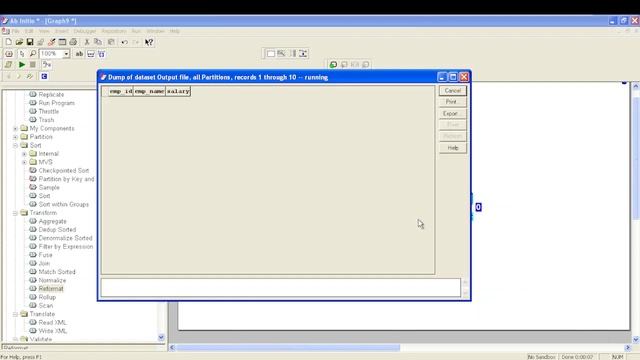Viewport: 640px width, 360px height.
Task: Undo the last action via toolbar arrow
Action: (x=124, y=42)
